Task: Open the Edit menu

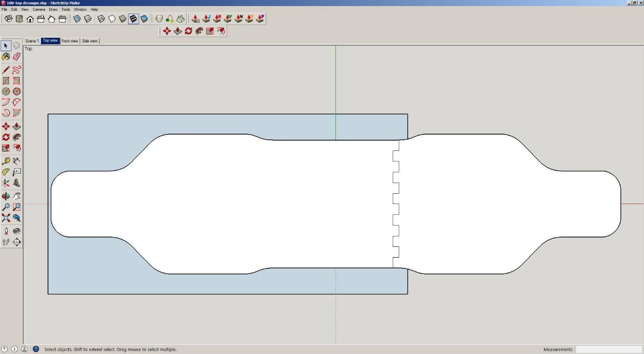Action: [x=14, y=9]
